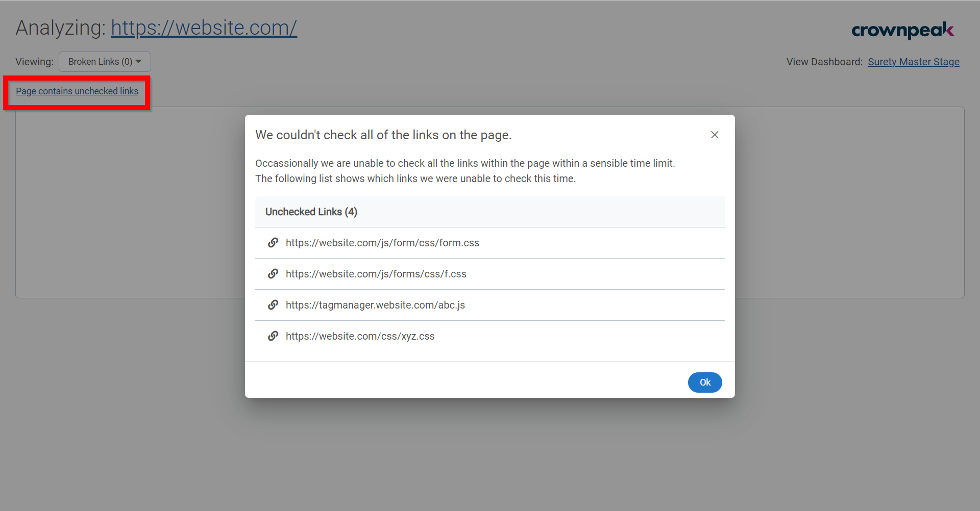
Task: Select the form.css unchecked link entry
Action: pos(382,242)
